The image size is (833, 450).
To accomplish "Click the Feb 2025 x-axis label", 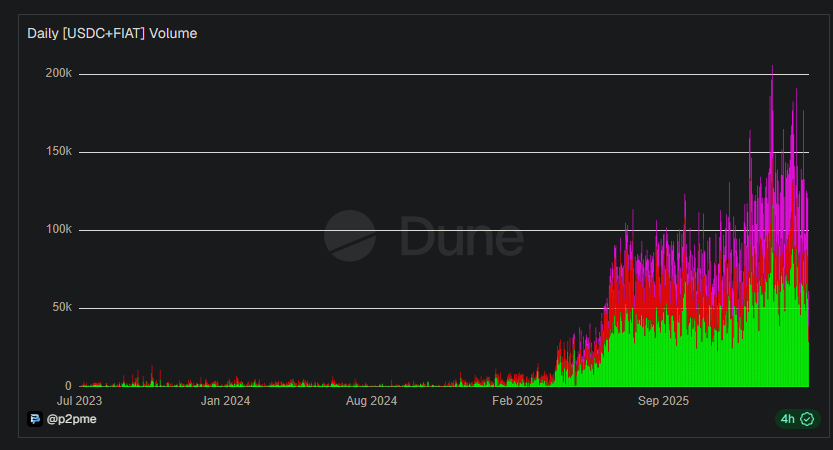I will coord(517,401).
